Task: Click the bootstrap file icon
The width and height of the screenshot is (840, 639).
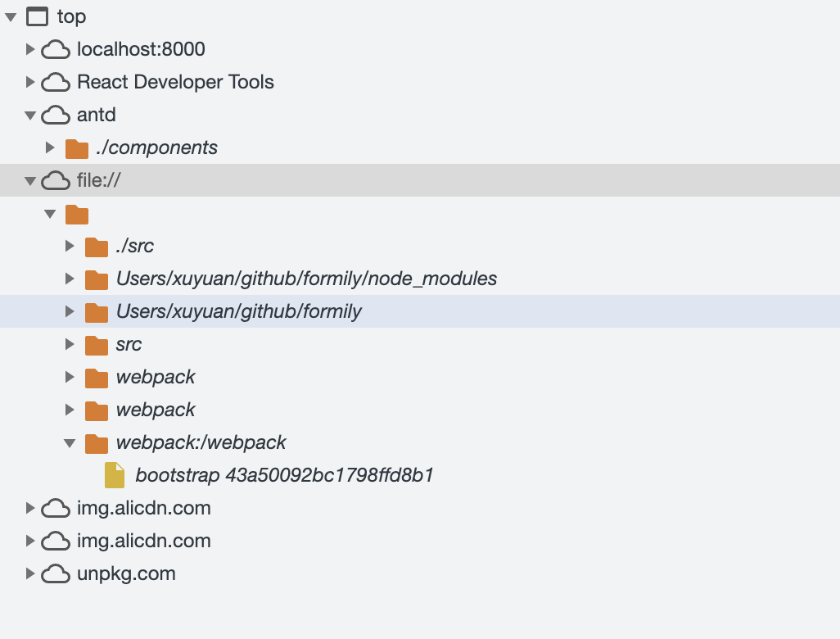Action: coord(115,475)
